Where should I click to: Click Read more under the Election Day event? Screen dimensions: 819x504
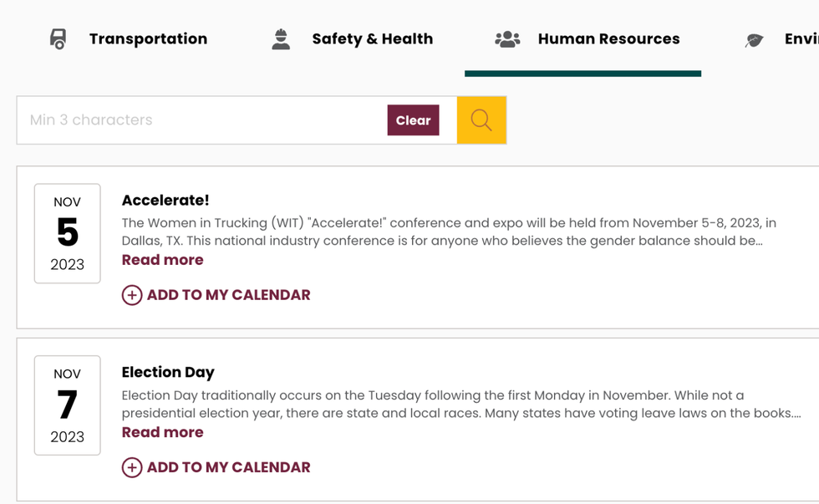click(162, 432)
